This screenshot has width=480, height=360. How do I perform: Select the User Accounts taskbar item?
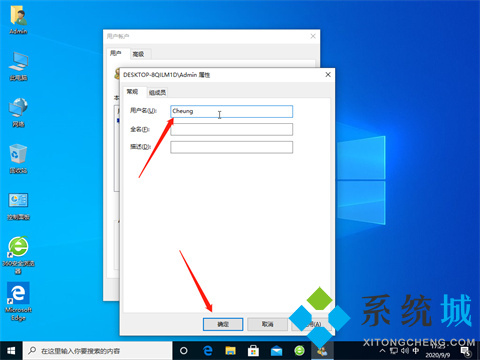pyautogui.click(x=322, y=351)
